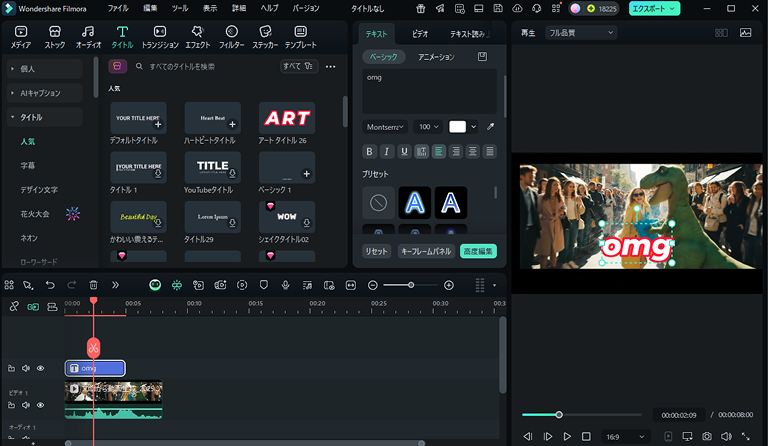The image size is (768, 446).
Task: Open the 編集 menu
Action: (150, 8)
